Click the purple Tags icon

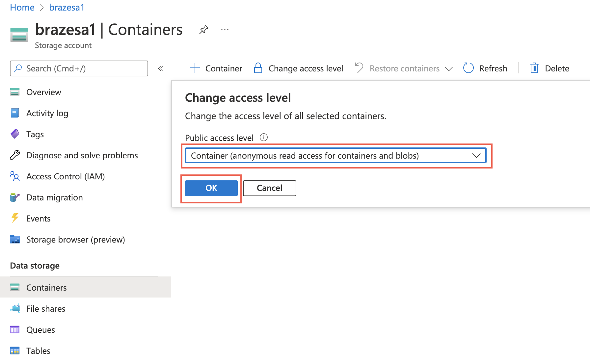tap(15, 134)
